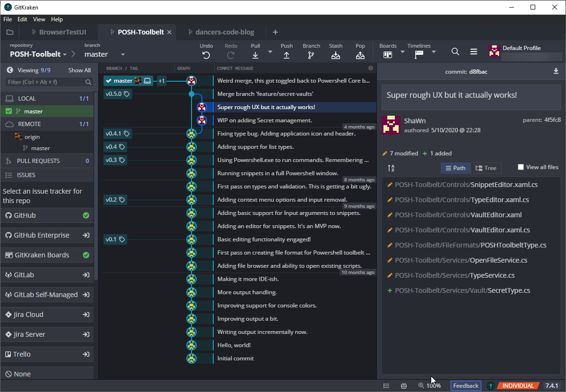This screenshot has height=392, width=566.
Task: Click the Feedback button
Action: coord(465,386)
